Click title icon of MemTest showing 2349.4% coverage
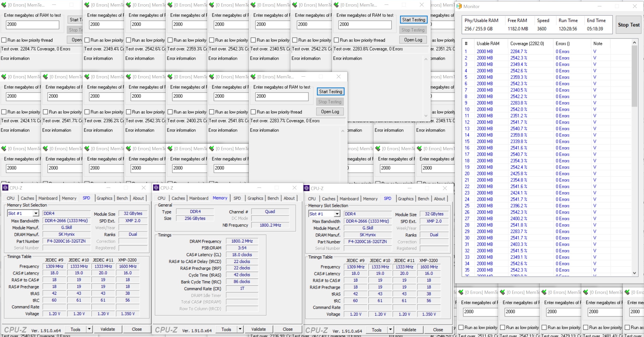644x337 pixels. (x=87, y=5)
